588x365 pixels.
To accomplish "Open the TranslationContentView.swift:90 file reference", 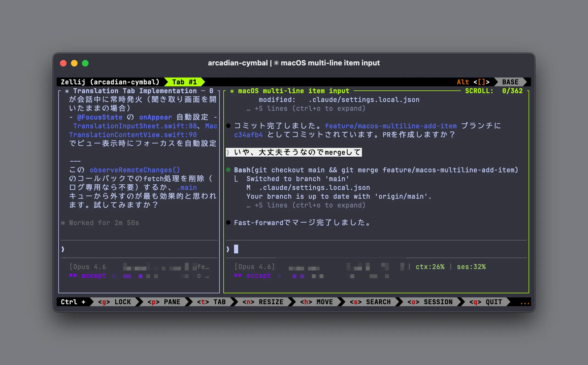I will click(133, 135).
